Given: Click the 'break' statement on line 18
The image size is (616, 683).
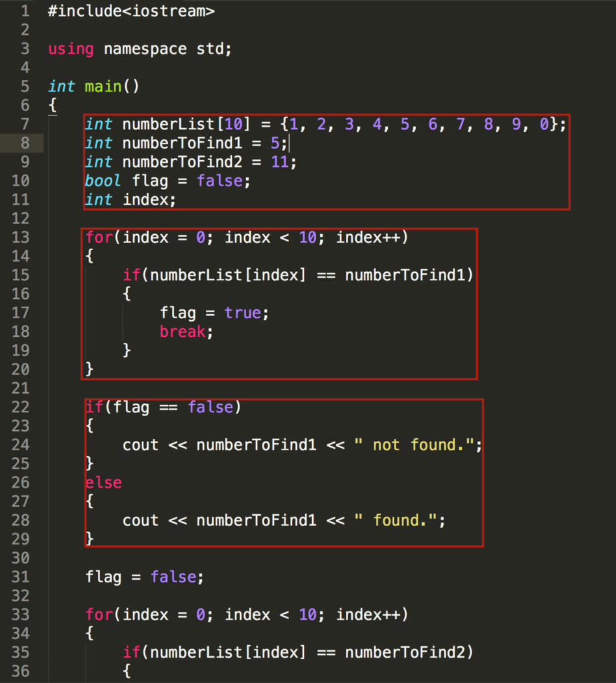Looking at the screenshot, I should (x=183, y=332).
